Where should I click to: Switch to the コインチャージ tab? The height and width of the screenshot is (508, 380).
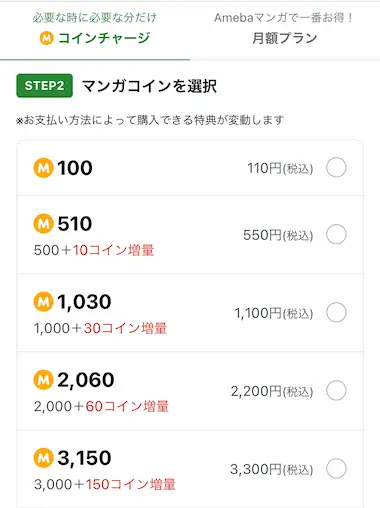(x=95, y=30)
